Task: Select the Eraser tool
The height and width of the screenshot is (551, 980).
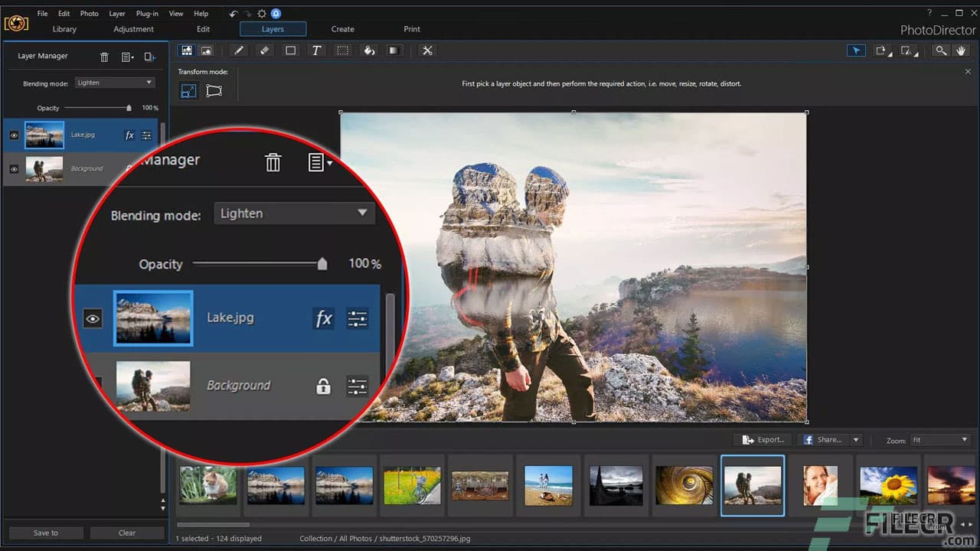Action: [x=264, y=51]
